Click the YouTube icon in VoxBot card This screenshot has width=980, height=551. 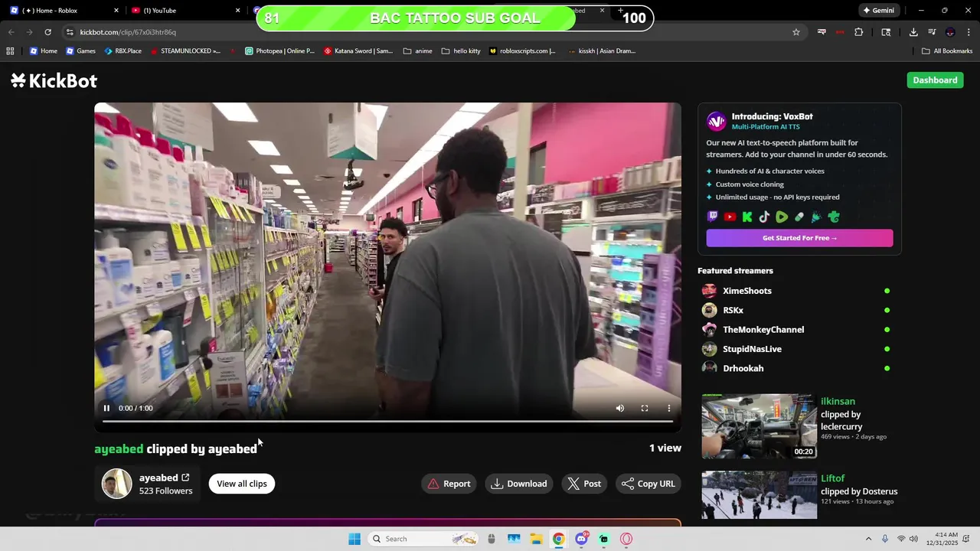coord(730,217)
